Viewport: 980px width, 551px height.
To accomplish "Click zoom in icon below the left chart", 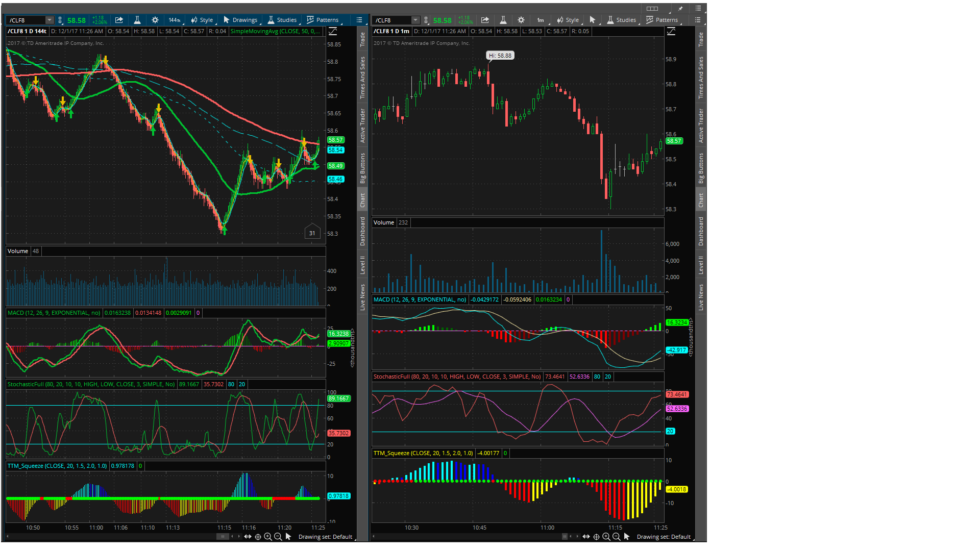I will coord(268,537).
